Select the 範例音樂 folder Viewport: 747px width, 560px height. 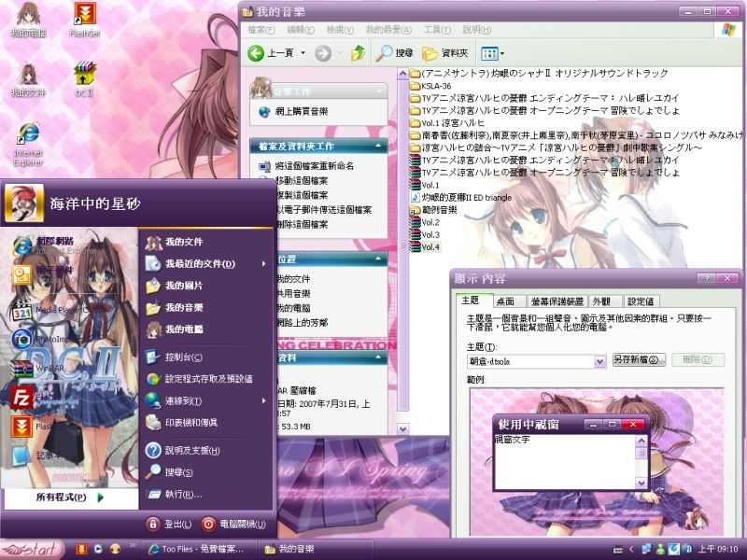433,209
